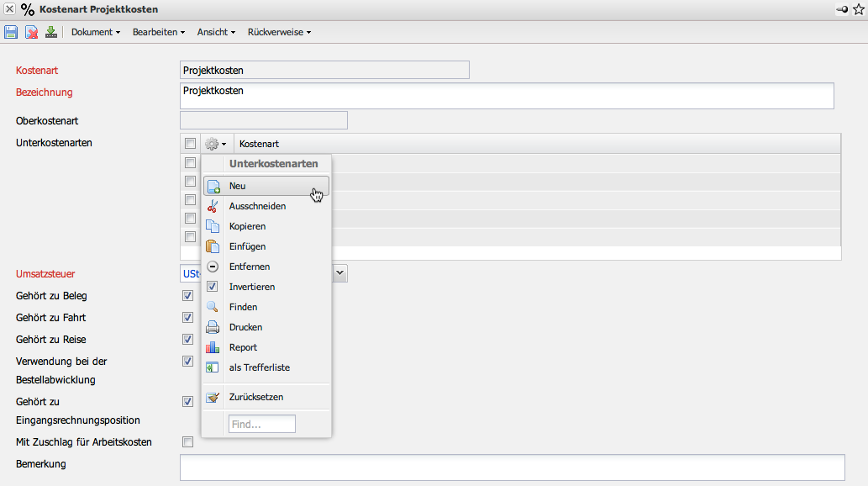Toggle the Gehört zu Beleg checkbox
Screen dimensions: 868x486
pyautogui.click(x=188, y=296)
